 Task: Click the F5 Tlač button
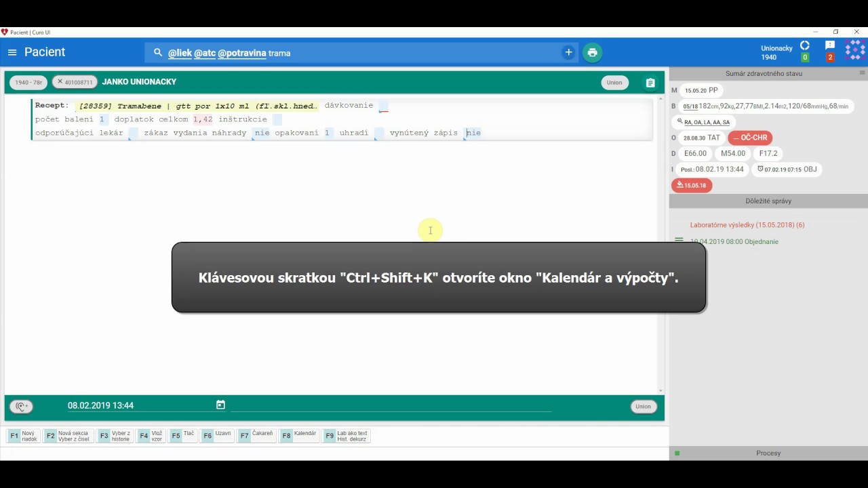click(182, 436)
